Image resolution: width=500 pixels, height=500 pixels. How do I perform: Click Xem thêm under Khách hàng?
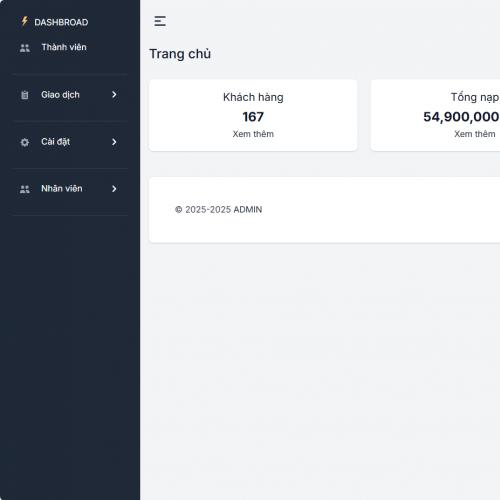point(253,134)
